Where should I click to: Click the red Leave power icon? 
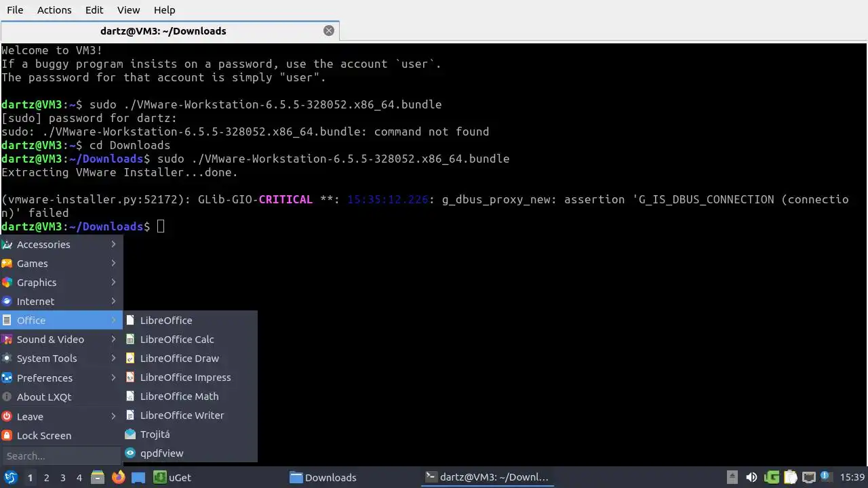tap(7, 416)
